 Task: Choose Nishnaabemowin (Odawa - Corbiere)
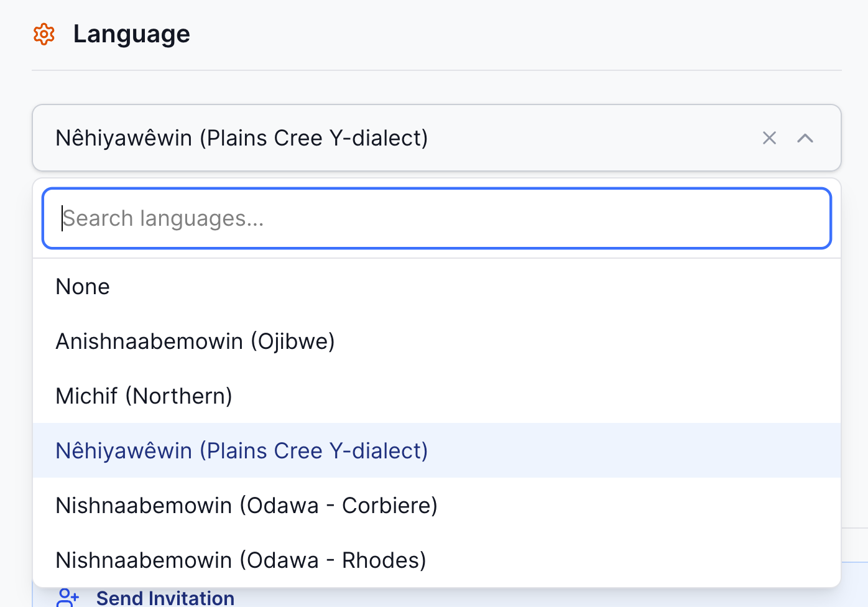pos(246,506)
